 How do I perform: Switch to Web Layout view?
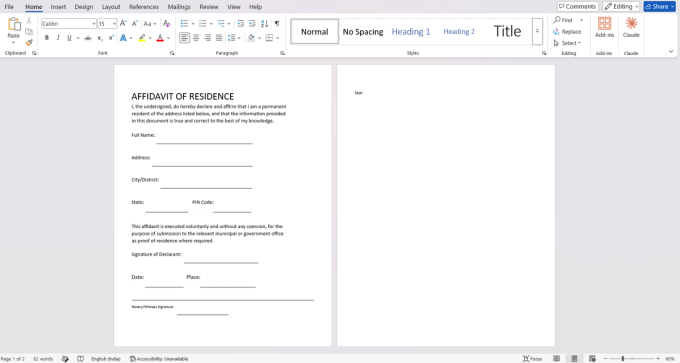point(592,359)
